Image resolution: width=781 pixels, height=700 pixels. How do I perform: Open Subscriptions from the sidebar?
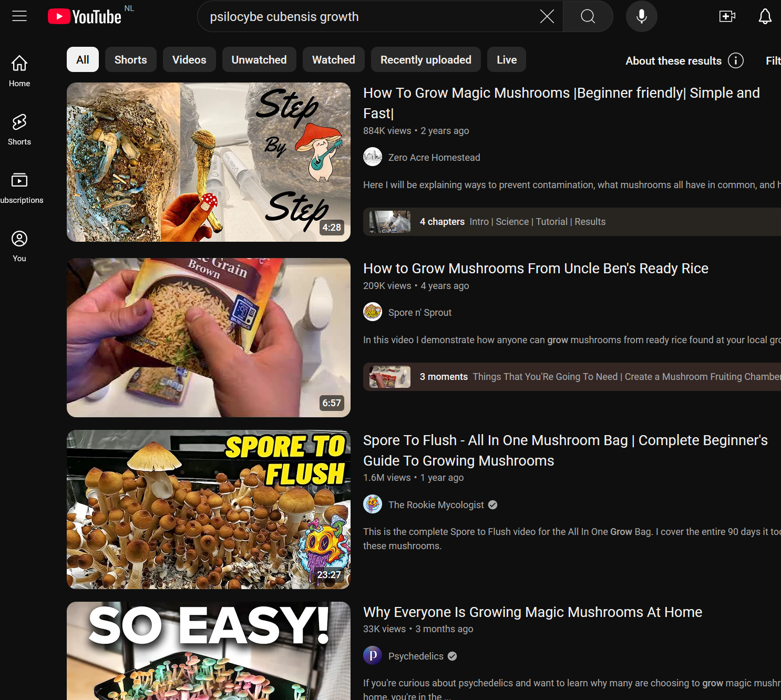coord(19,188)
